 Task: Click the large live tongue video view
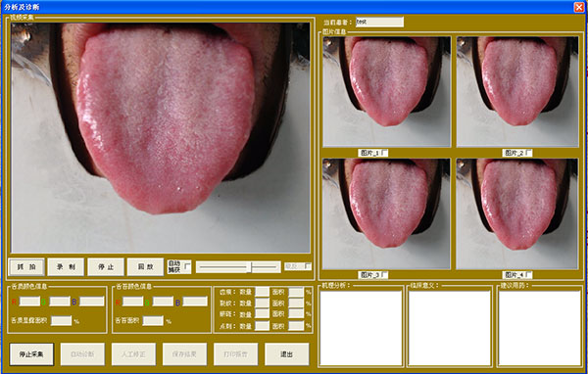point(161,137)
